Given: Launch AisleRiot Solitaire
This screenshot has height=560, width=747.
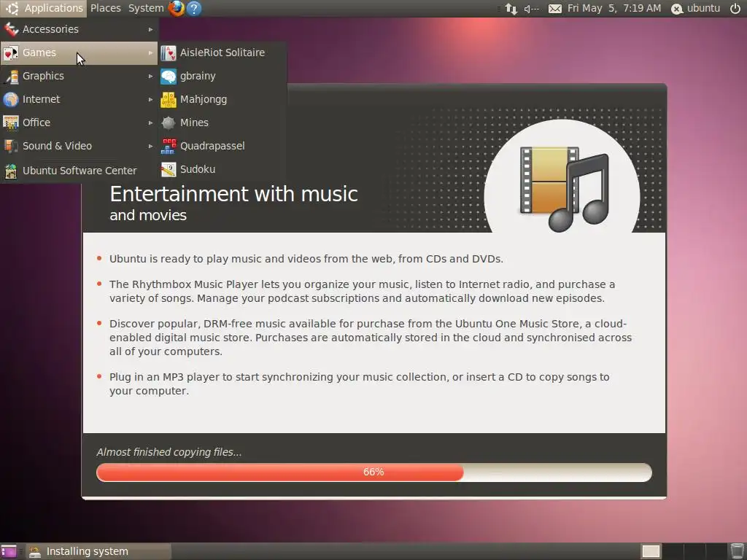Looking at the screenshot, I should click(222, 52).
